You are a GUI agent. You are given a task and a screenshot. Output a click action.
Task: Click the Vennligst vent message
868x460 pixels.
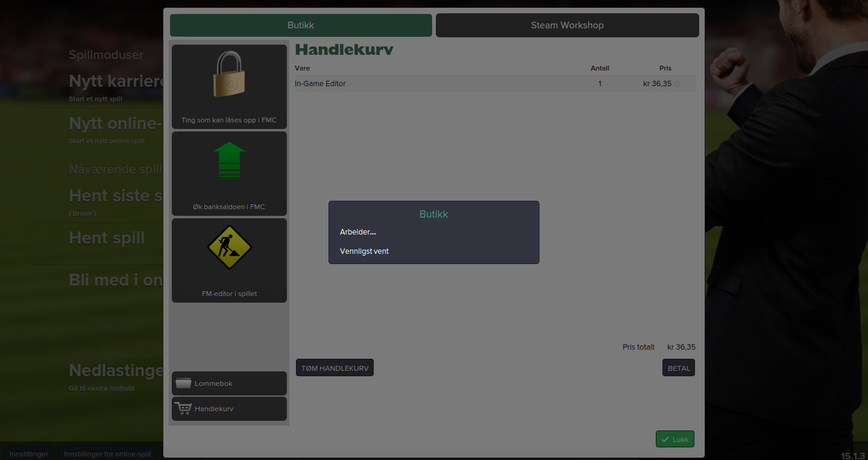pos(364,251)
